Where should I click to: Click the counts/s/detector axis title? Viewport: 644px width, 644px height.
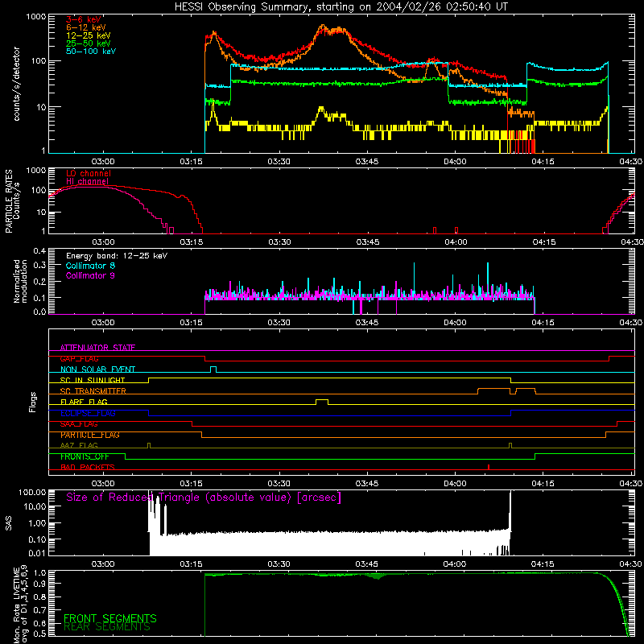[x=16, y=84]
